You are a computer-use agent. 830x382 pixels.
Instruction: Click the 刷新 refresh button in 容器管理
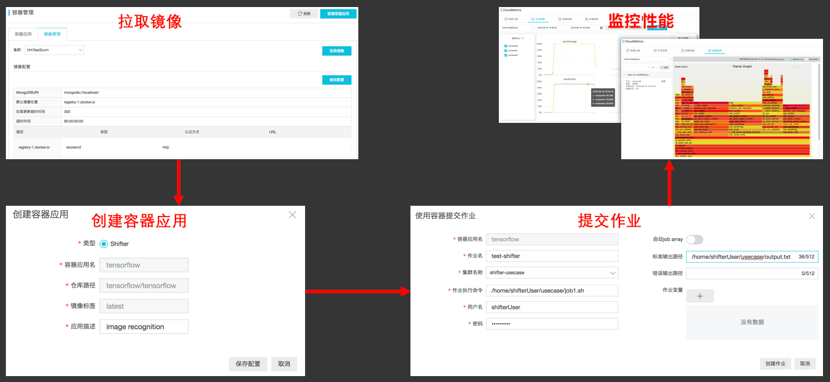(304, 13)
